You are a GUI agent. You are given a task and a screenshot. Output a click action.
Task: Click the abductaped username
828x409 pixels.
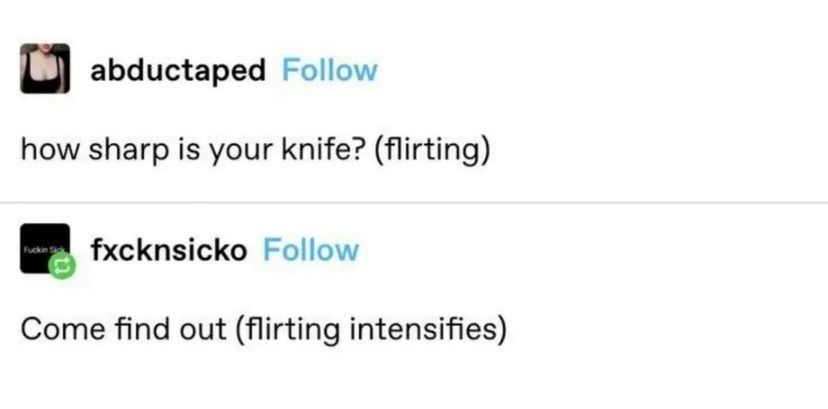pos(178,70)
